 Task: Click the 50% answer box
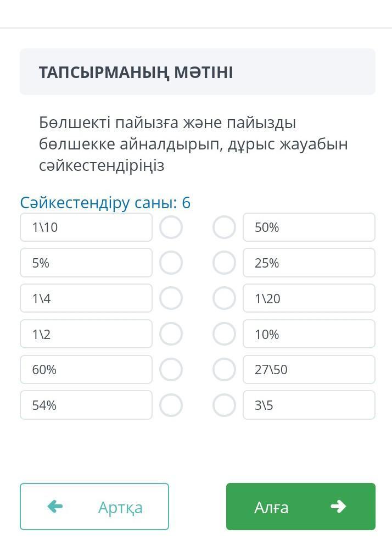click(x=309, y=227)
